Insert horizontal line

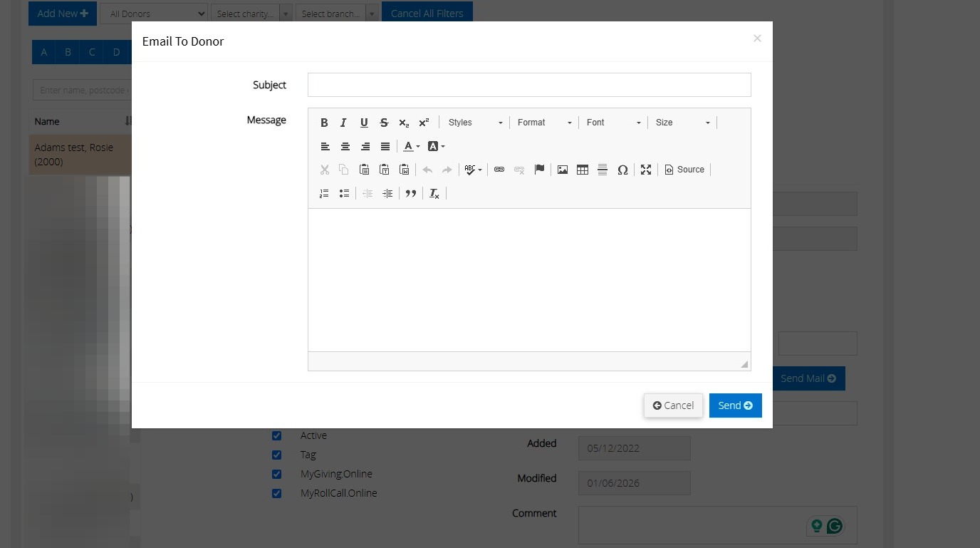603,170
